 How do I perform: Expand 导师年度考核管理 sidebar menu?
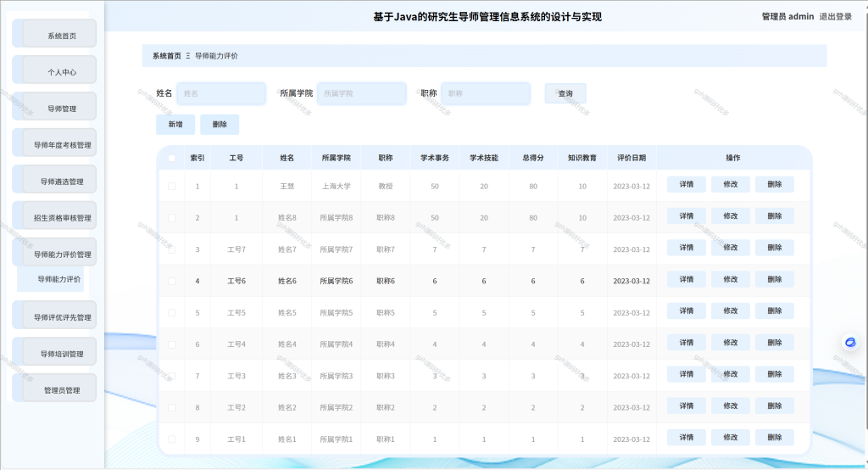pyautogui.click(x=54, y=143)
